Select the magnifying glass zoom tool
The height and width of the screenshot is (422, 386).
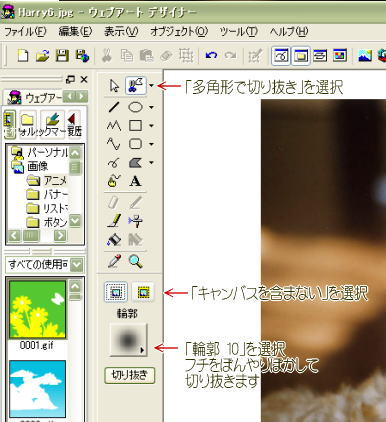[x=136, y=261]
